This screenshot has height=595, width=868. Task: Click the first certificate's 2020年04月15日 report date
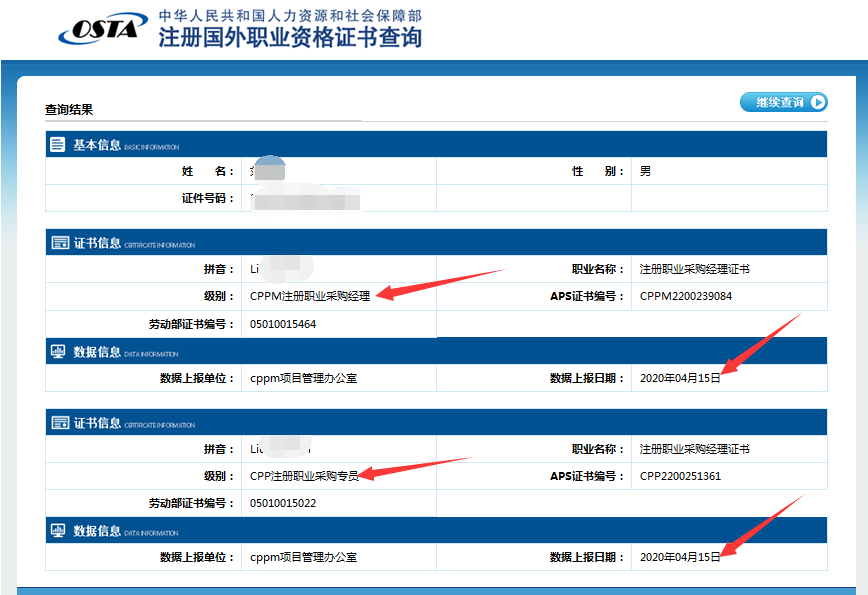[679, 378]
